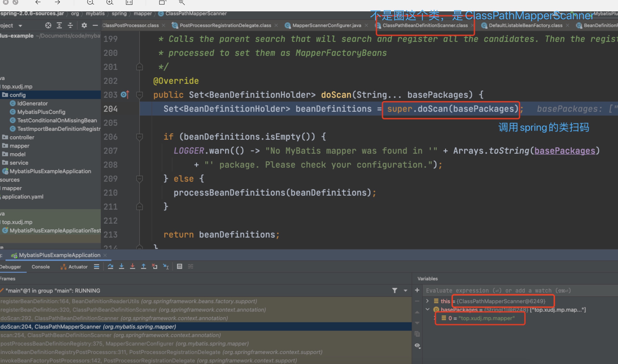Close the MapperScannerConfigurer.java tab
This screenshot has width=618, height=364.
[x=366, y=25]
